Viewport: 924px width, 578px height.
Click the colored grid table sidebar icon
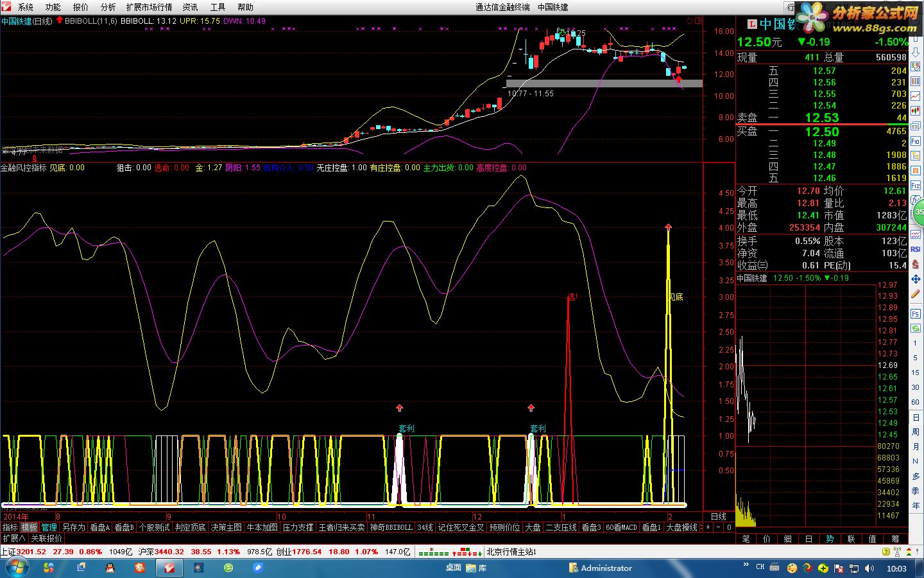tap(916, 81)
